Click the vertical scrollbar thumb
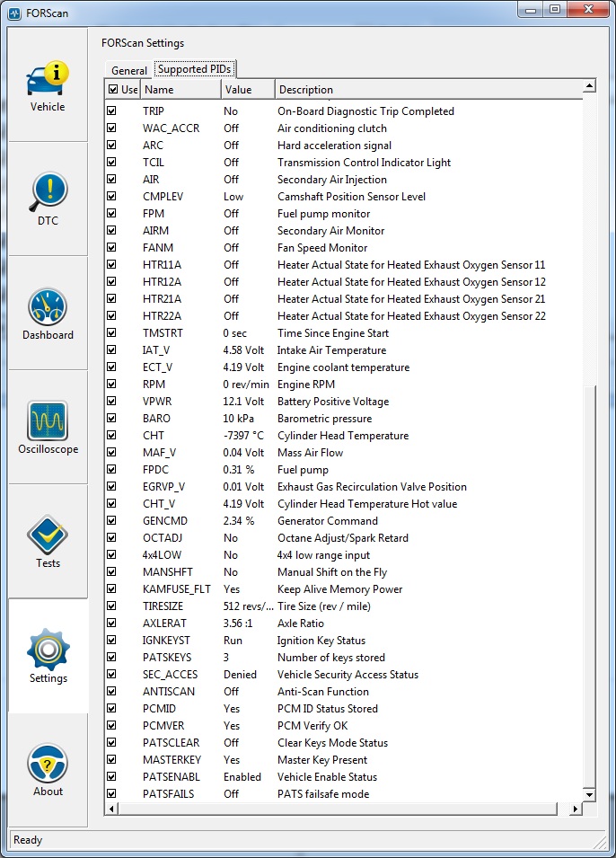The image size is (616, 858). coord(589,586)
